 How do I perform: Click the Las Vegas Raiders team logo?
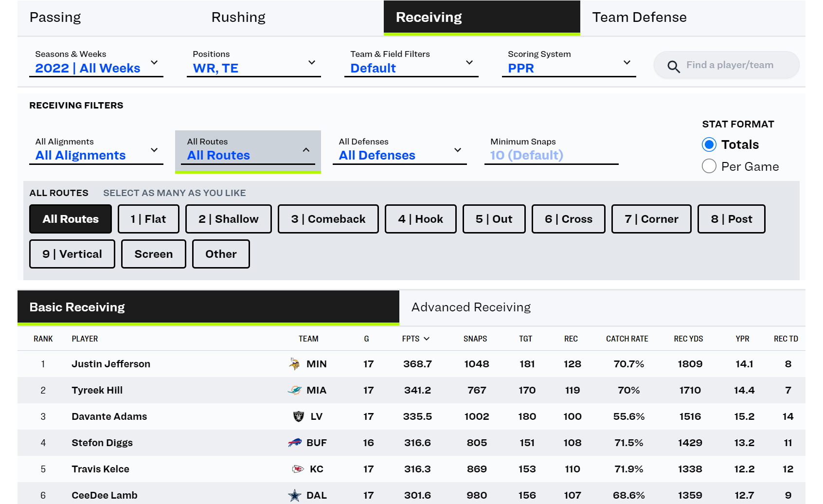pos(298,416)
